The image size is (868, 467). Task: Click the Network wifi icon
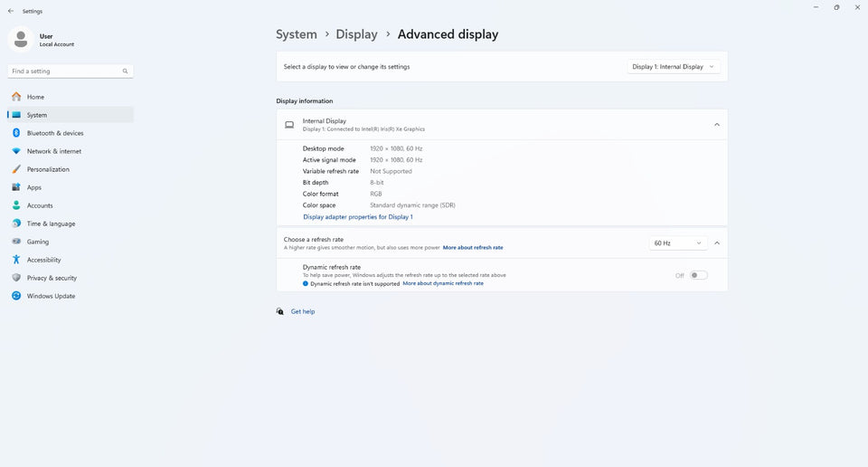(x=16, y=150)
